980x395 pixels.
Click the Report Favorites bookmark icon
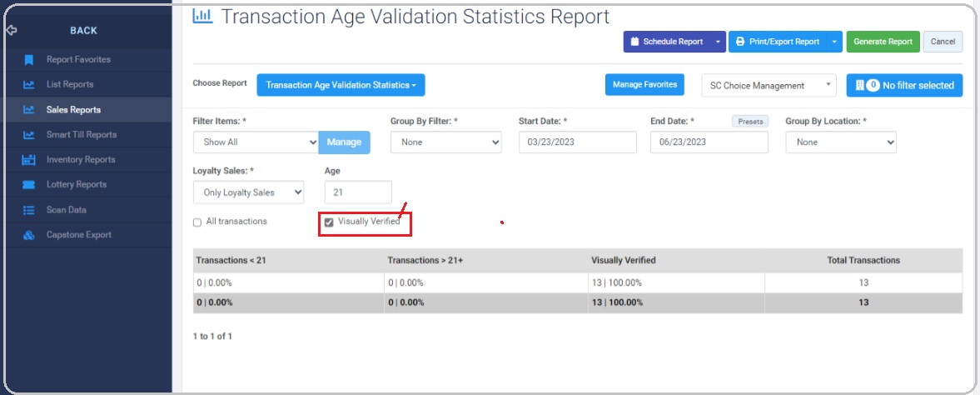[28, 60]
